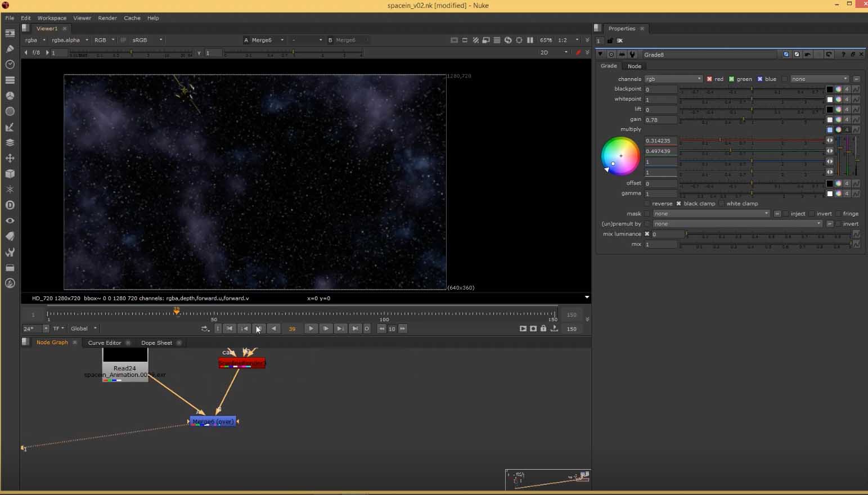Click the Read24 node thumbnail
The height and width of the screenshot is (495, 868).
tap(125, 355)
